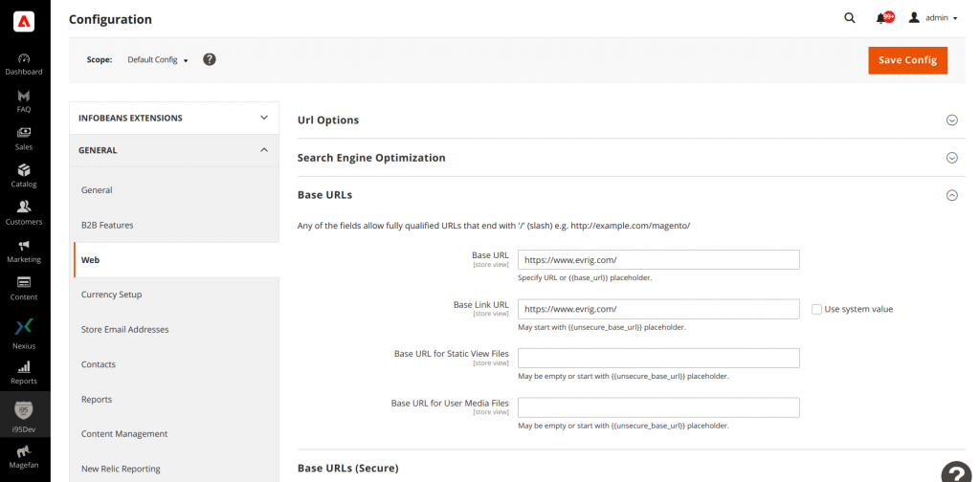Screen dimensions: 980x482
Task: Open notifications bell icon
Action: (x=880, y=19)
